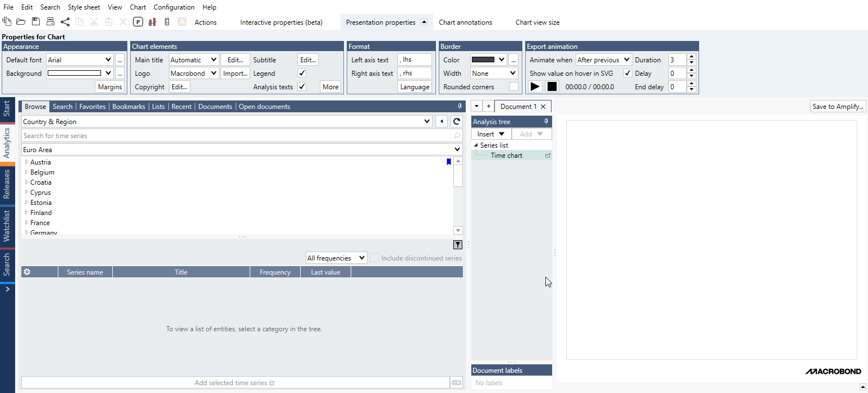Toggle the Legend checkbox
This screenshot has height=393, width=868.
[302, 74]
